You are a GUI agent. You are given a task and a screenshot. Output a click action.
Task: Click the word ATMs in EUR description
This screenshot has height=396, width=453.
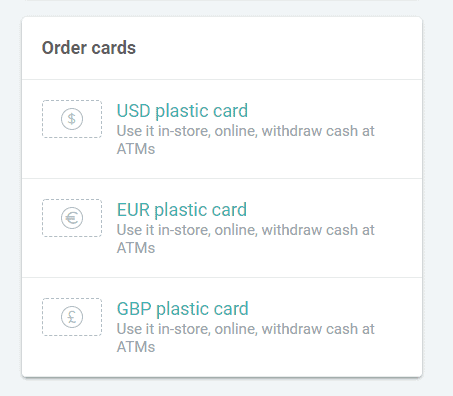tap(136, 248)
